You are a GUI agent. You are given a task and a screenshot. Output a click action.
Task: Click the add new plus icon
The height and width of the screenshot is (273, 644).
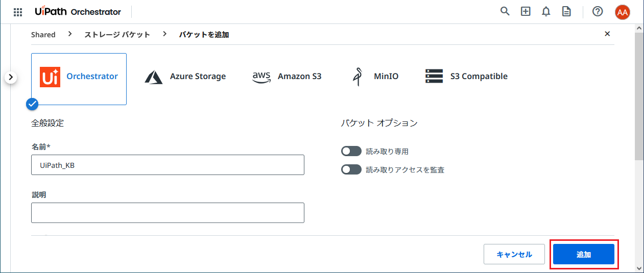tap(526, 11)
